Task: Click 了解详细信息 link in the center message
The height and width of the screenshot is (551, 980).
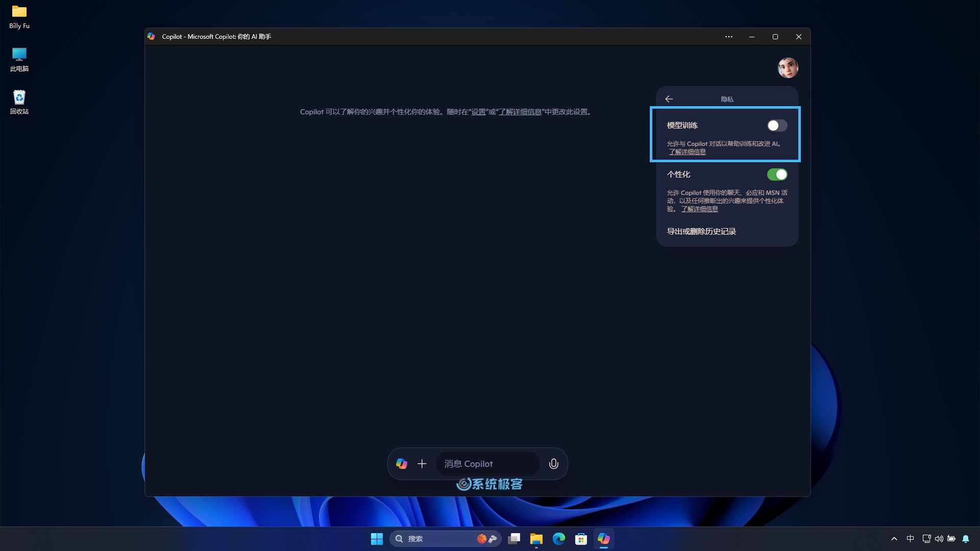Action: [x=520, y=112]
